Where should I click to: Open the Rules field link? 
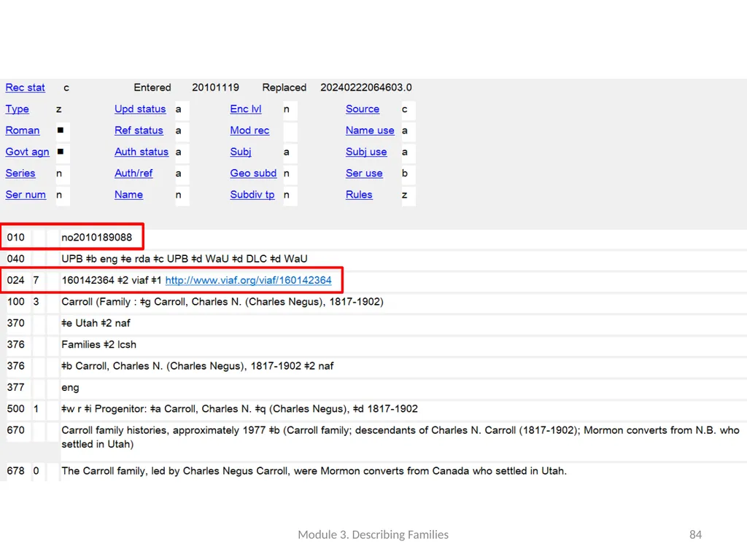pyautogui.click(x=359, y=195)
